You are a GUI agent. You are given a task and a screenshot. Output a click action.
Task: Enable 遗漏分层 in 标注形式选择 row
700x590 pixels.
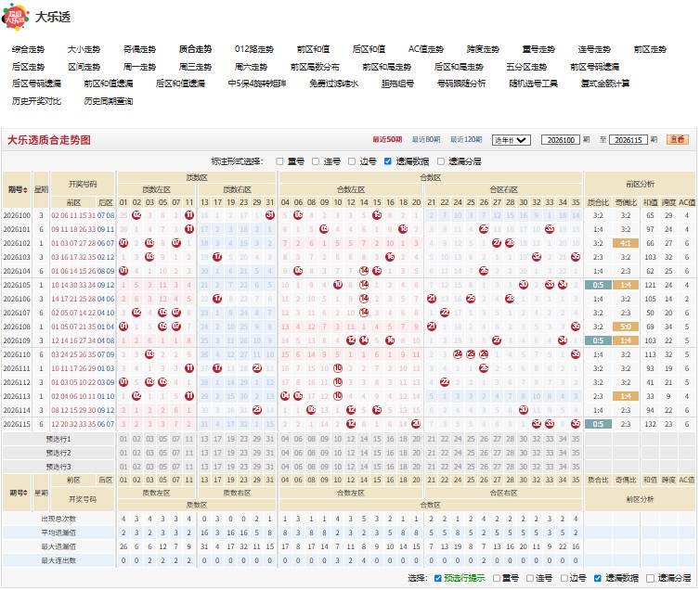click(x=441, y=161)
